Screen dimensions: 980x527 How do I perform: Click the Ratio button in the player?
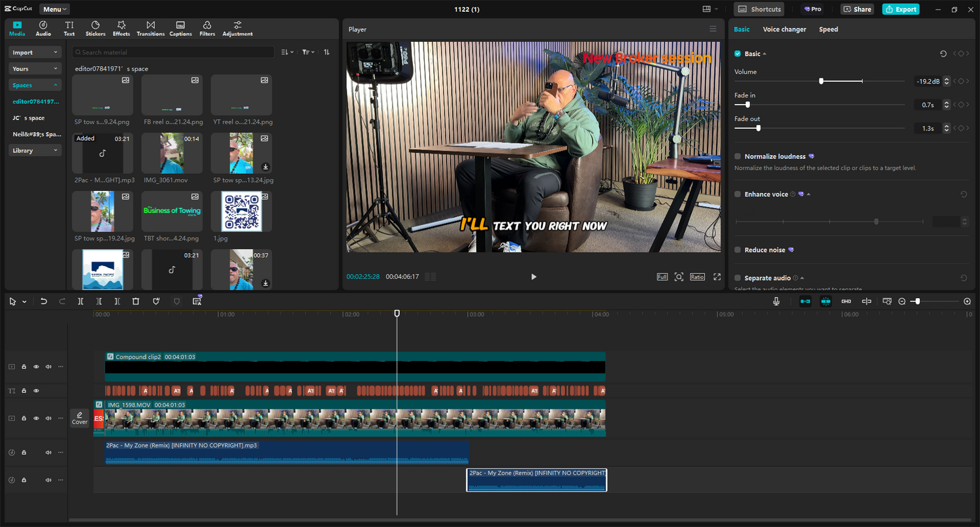coord(697,277)
